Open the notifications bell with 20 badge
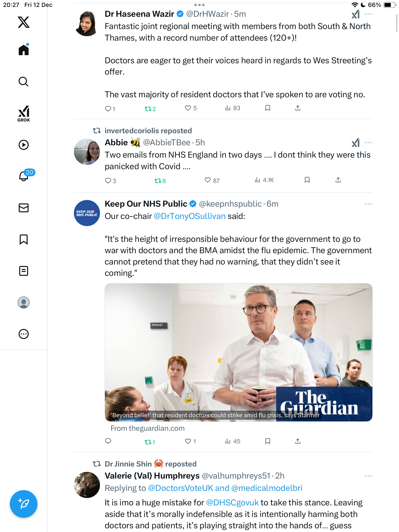This screenshot has width=399, height=532. click(x=24, y=176)
